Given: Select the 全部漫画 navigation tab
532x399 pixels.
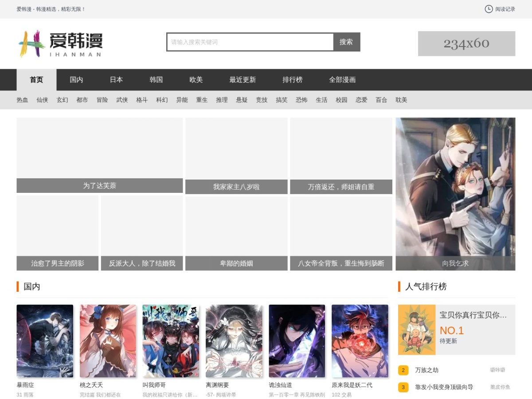Looking at the screenshot, I should tap(342, 80).
